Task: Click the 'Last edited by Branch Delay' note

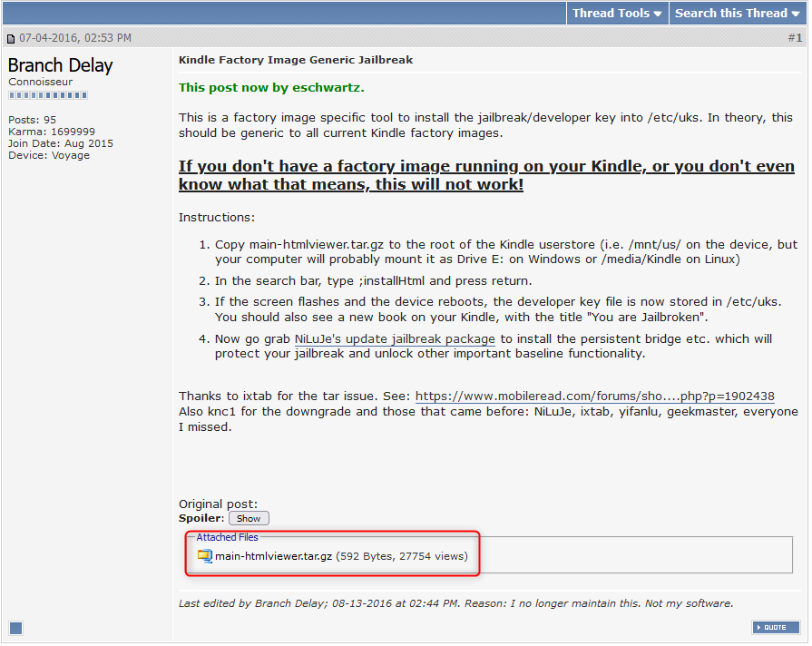Action: click(x=455, y=603)
